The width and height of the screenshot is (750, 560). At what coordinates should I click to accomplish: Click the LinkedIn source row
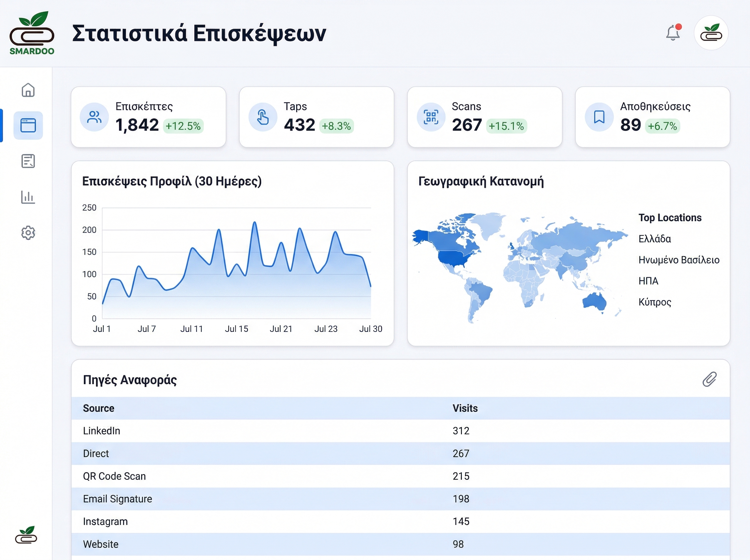click(x=101, y=431)
